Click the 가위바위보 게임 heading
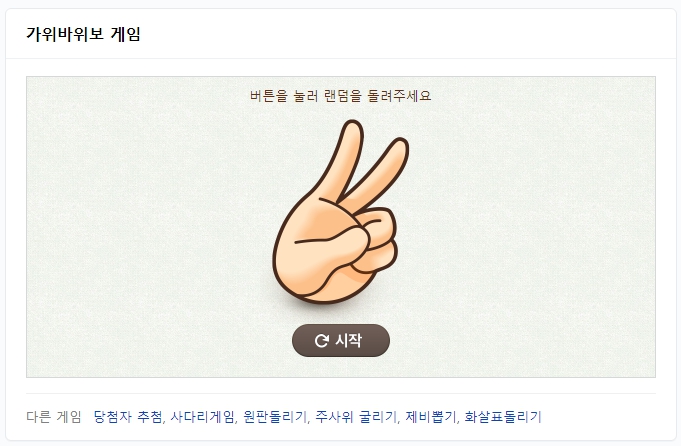The image size is (681, 446). pyautogui.click(x=83, y=34)
